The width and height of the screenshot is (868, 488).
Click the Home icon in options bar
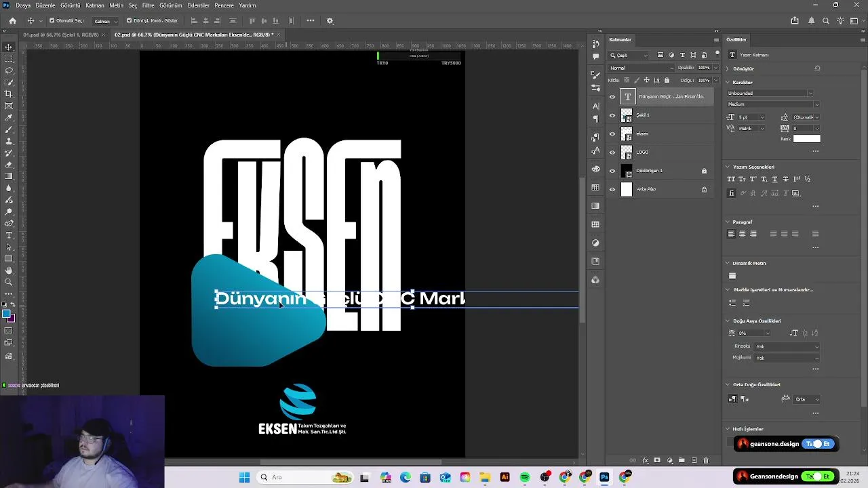pyautogui.click(x=12, y=21)
